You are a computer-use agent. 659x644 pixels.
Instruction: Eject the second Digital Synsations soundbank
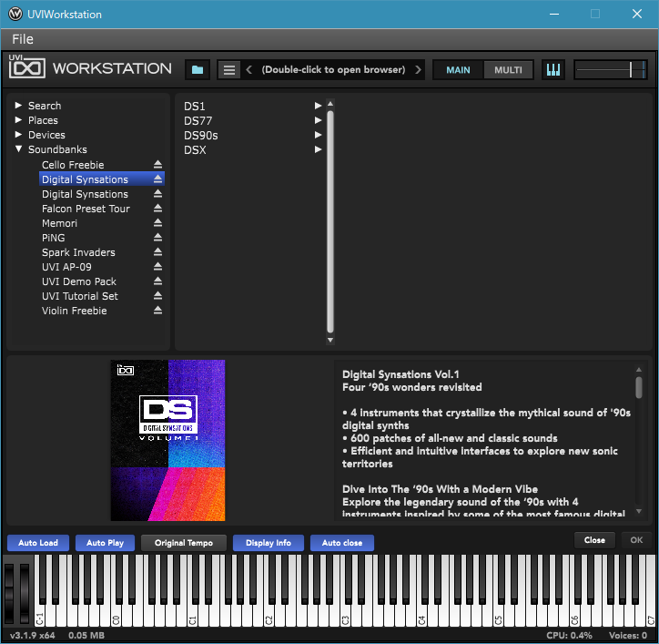(x=157, y=194)
